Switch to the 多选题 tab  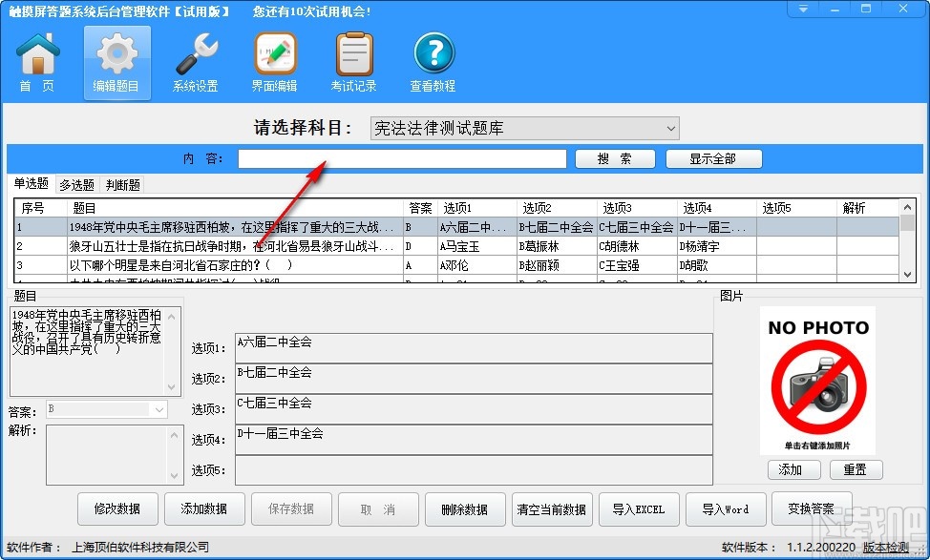pos(76,184)
